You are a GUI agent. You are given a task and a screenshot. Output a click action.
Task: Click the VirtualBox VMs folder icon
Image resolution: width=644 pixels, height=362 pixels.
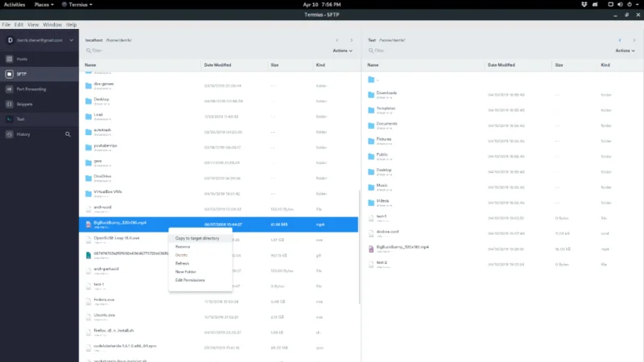tap(89, 193)
